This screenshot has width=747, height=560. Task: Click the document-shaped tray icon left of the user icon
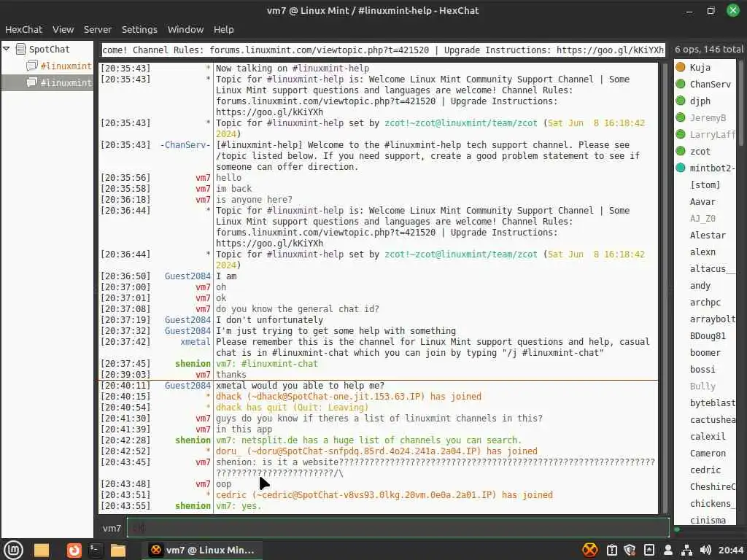(x=649, y=550)
